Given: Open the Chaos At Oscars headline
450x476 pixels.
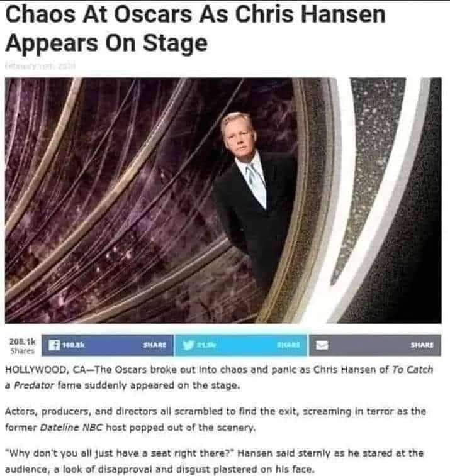Looking at the screenshot, I should coord(195,29).
